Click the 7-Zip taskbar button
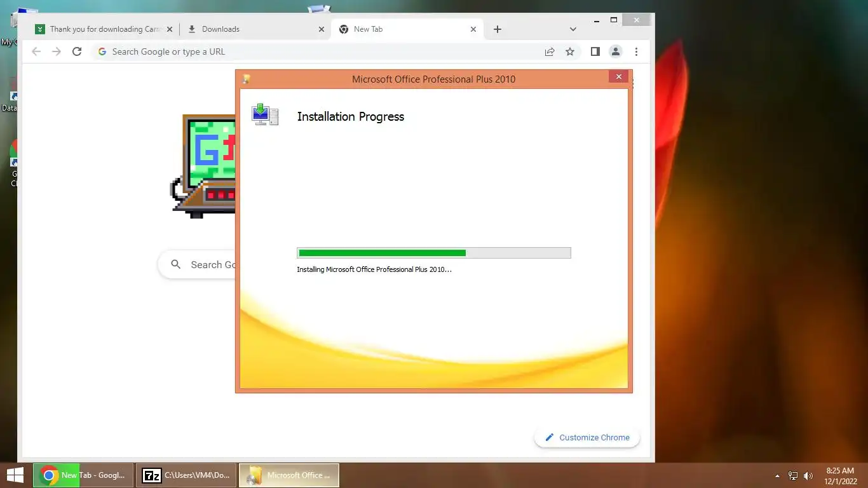Image resolution: width=868 pixels, height=488 pixels. 186,475
